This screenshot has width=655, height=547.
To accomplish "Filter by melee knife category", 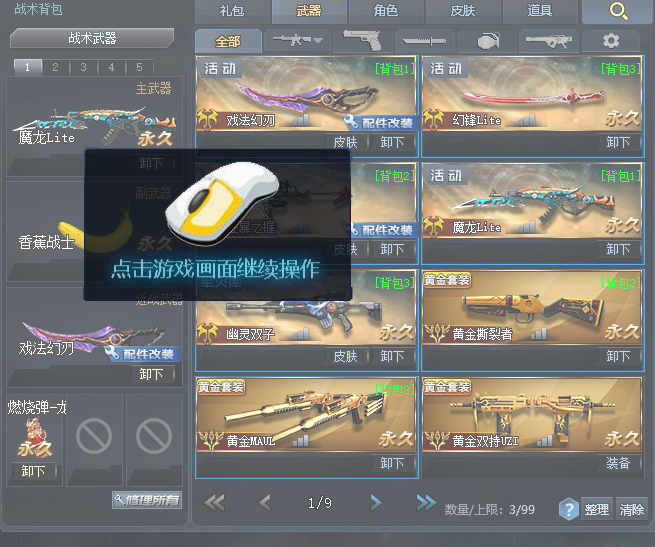I will (424, 41).
